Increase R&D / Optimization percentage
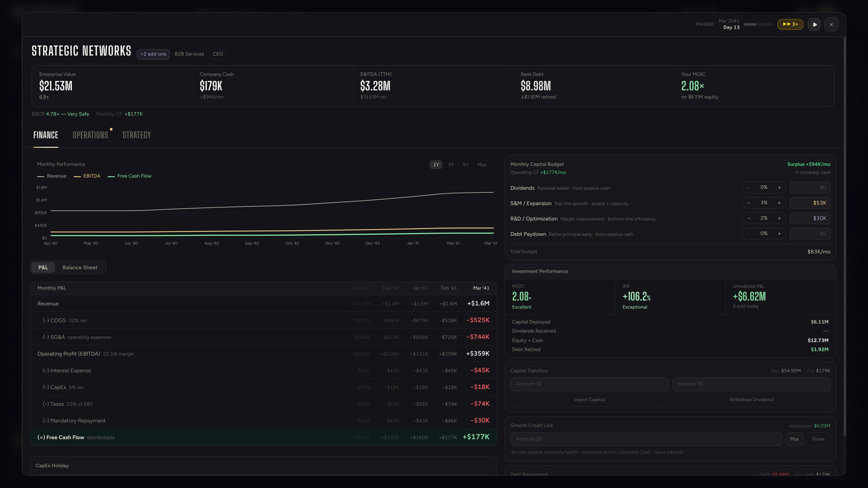 [779, 218]
